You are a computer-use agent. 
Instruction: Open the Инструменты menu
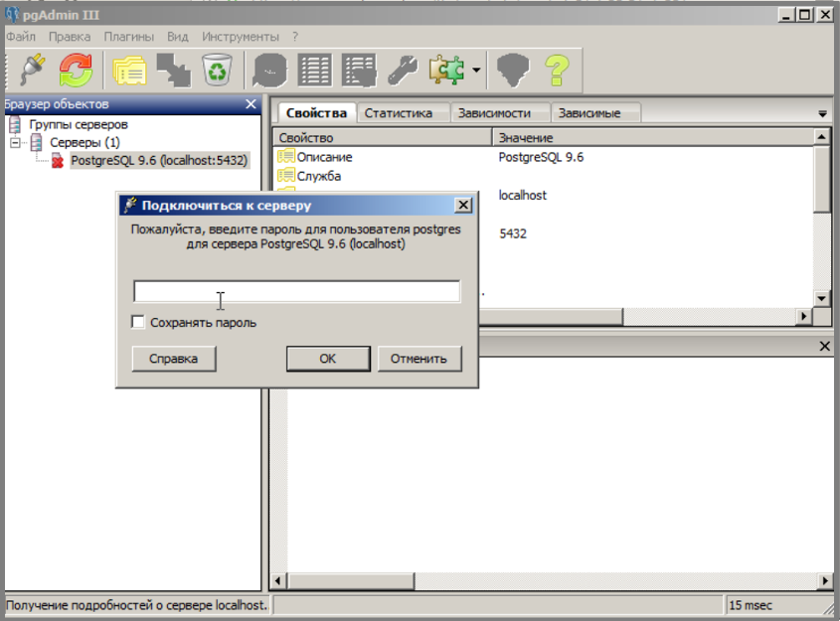click(240, 37)
